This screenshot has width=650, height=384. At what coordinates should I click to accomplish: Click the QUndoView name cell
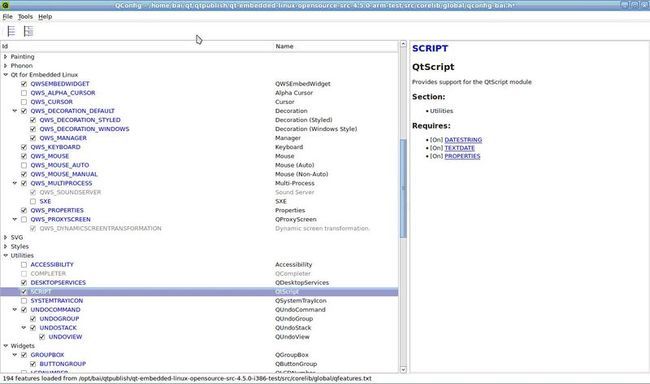click(x=292, y=337)
